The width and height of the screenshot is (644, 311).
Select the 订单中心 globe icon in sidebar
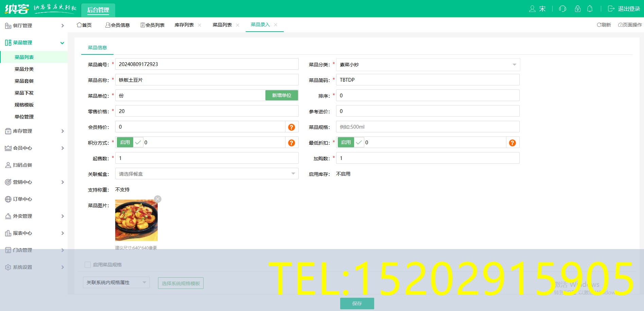8,199
